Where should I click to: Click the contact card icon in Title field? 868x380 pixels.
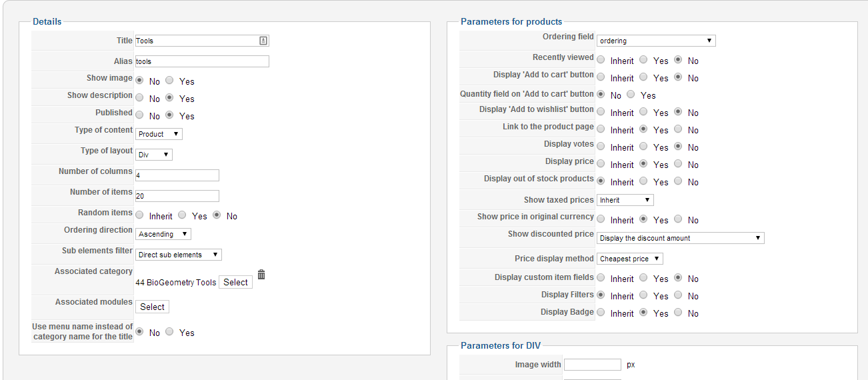click(263, 41)
